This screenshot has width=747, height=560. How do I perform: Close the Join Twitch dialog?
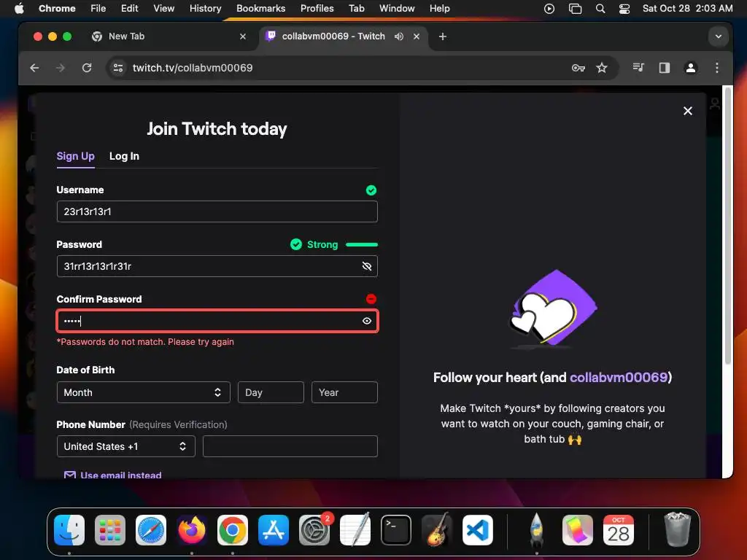click(x=687, y=111)
